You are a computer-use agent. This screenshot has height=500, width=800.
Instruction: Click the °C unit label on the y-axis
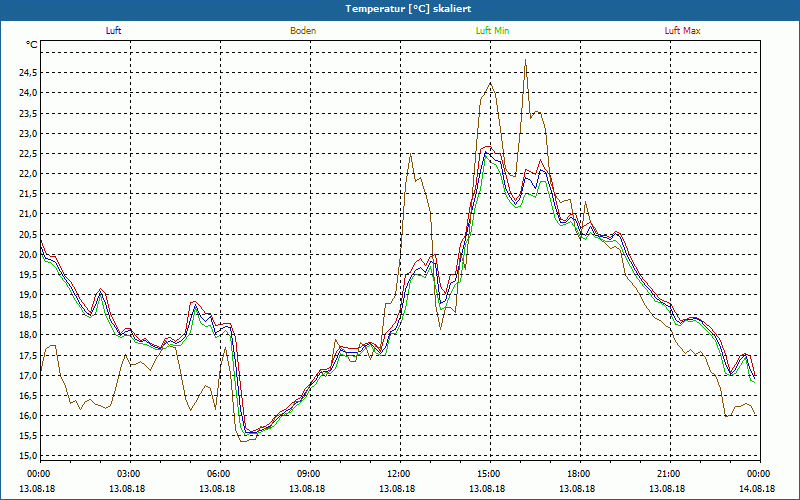point(32,45)
